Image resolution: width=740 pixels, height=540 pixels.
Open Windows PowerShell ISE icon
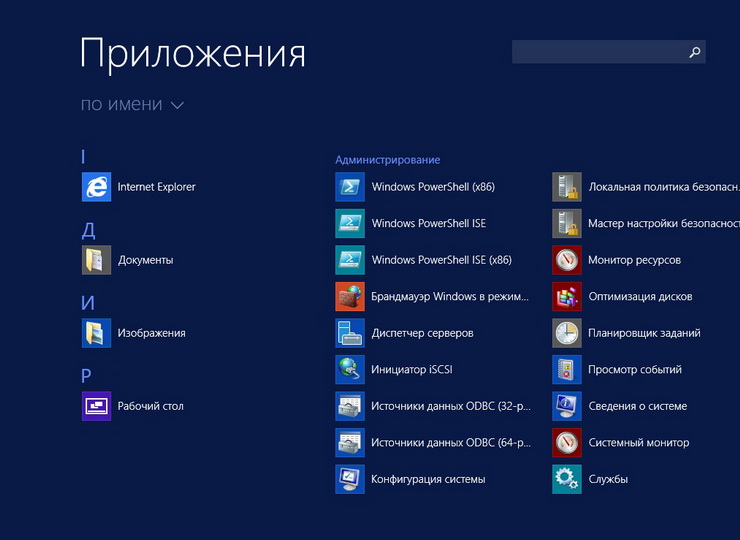(350, 223)
